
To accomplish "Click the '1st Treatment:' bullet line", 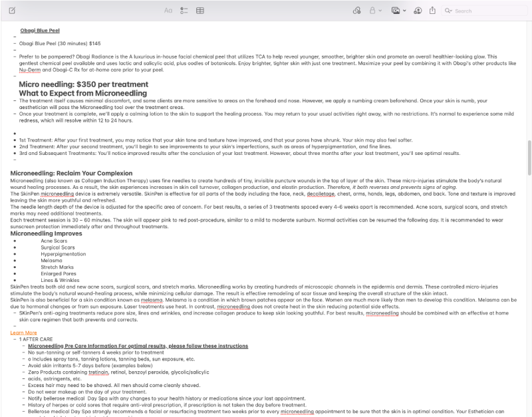I will 215,140.
